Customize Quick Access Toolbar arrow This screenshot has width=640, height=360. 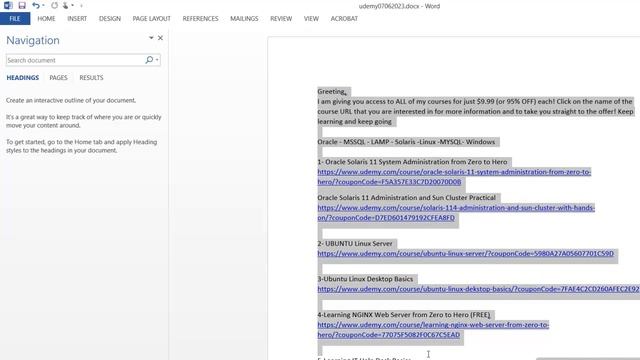[81, 6]
